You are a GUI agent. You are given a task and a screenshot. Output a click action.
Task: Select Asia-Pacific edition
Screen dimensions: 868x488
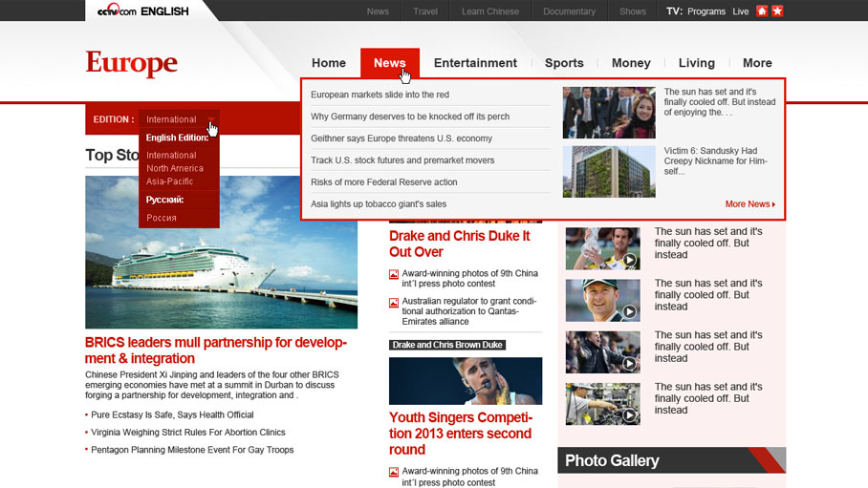[169, 181]
